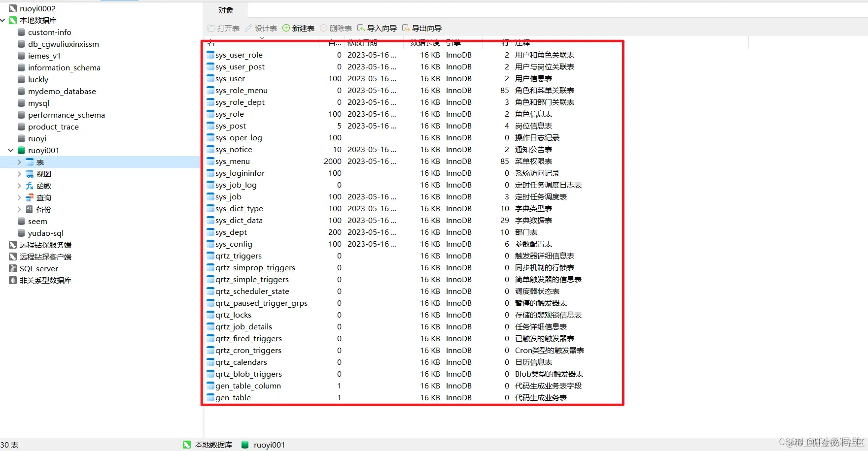
Task: Collapse the 本地数据库 connection node
Action: 3,20
